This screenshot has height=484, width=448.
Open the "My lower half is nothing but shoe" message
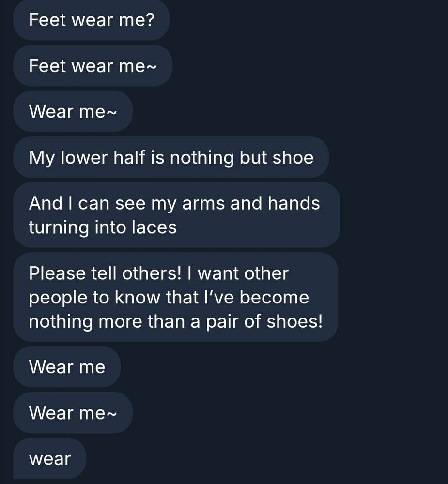click(171, 157)
